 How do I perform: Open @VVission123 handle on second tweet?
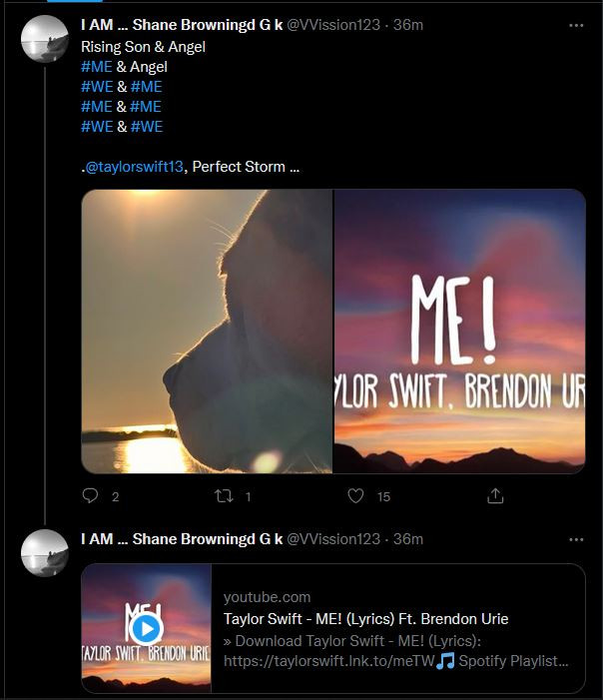click(333, 539)
